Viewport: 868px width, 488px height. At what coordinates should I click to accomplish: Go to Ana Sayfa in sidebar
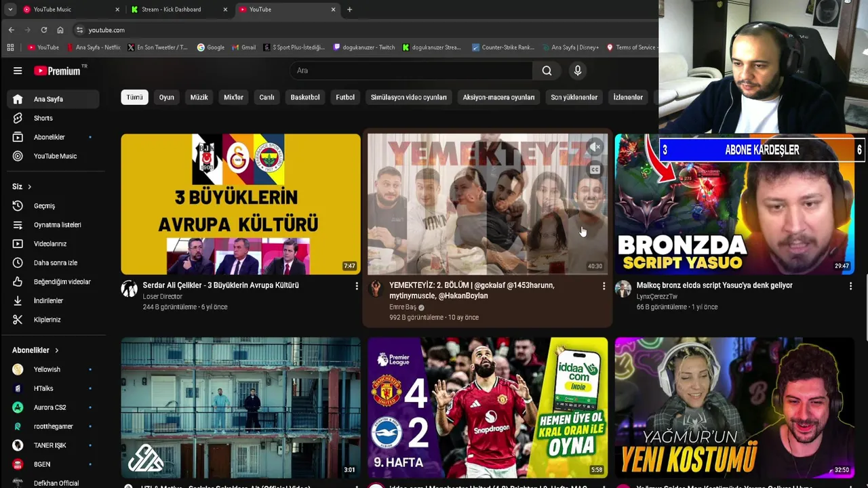click(53, 99)
